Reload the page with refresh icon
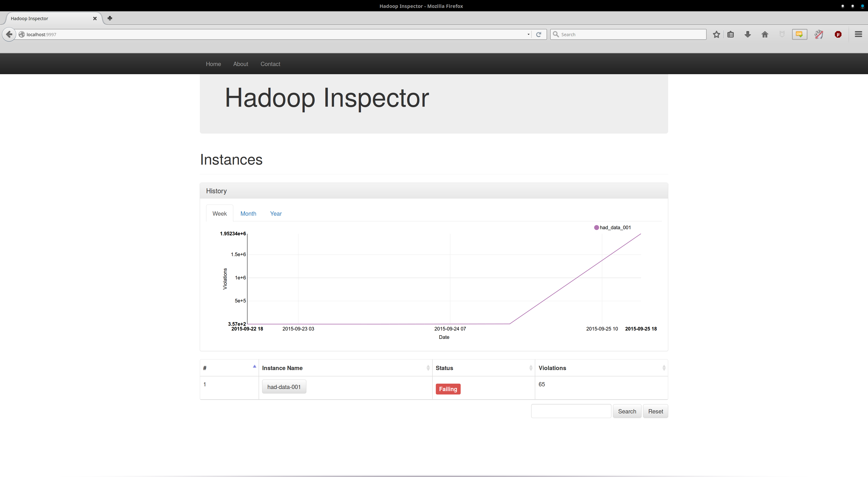The height and width of the screenshot is (477, 868). (x=539, y=34)
